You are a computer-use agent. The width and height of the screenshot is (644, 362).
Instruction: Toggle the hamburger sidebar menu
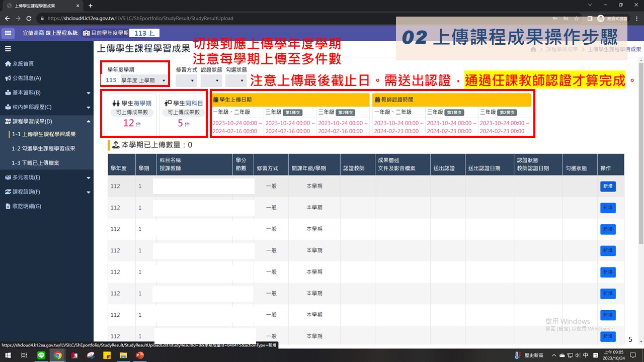[8, 49]
